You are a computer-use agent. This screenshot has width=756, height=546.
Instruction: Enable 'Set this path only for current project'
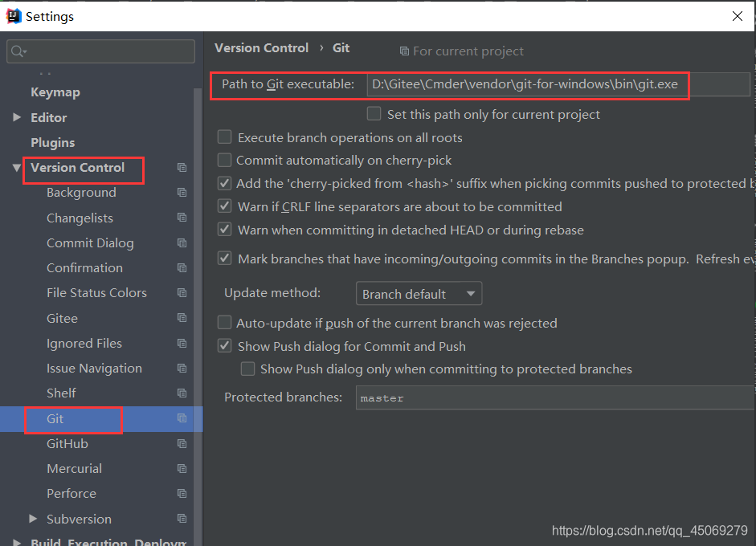pos(374,114)
